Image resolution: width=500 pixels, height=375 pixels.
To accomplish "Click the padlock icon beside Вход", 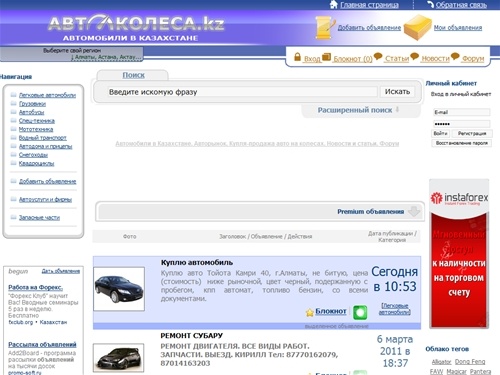I will click(x=297, y=57).
